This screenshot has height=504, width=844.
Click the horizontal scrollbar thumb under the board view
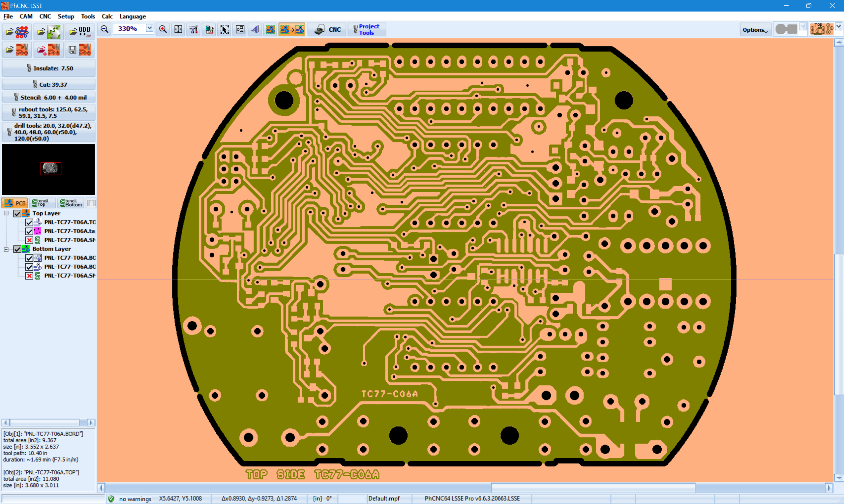[x=593, y=488]
